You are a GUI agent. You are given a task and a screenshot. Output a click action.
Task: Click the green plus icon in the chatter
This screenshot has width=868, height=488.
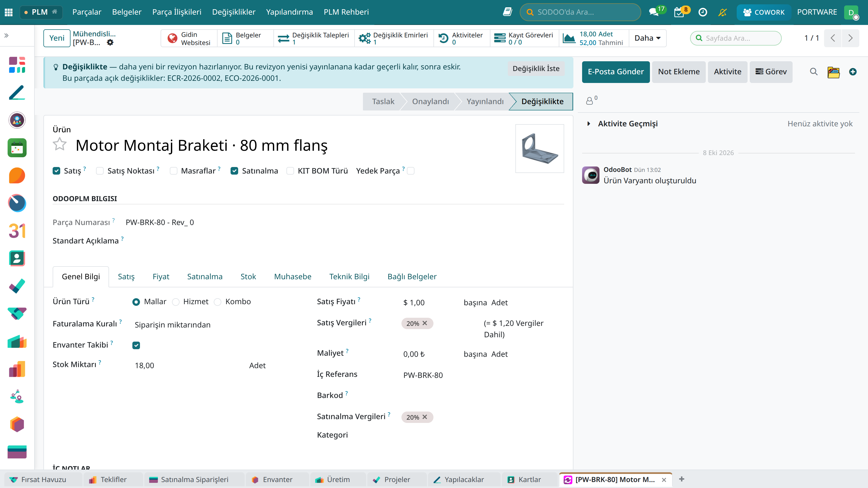853,72
